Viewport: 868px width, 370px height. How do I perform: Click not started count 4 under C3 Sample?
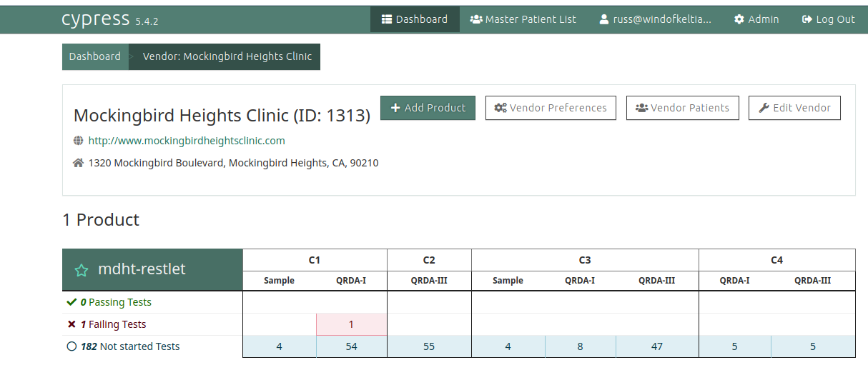(508, 346)
